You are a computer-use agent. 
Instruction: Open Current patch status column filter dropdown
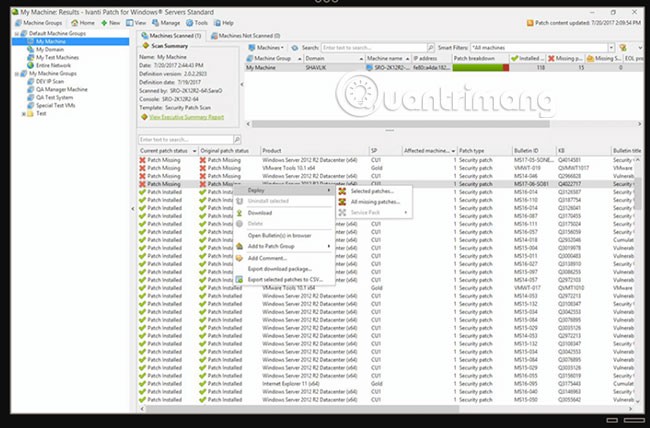pyautogui.click(x=194, y=151)
